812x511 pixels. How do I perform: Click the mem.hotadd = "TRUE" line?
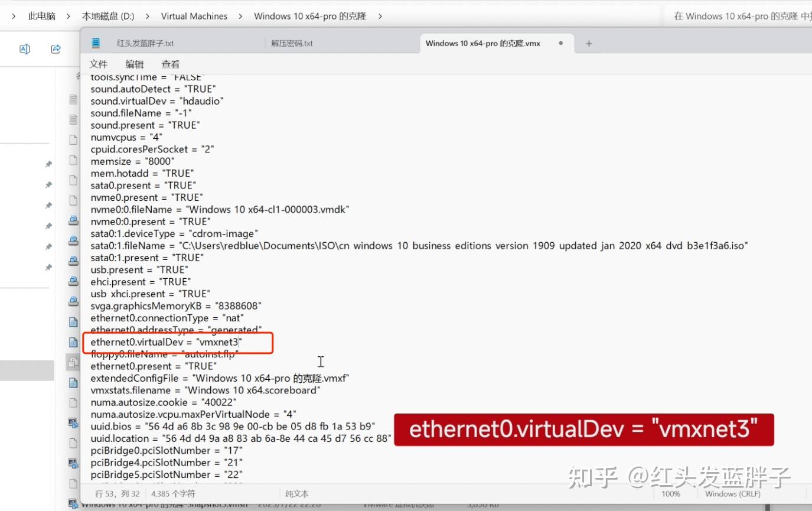click(142, 173)
